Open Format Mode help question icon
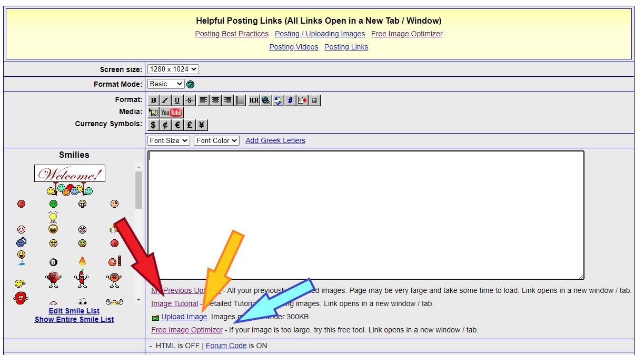Screen dimensions: 644x355 click(191, 84)
